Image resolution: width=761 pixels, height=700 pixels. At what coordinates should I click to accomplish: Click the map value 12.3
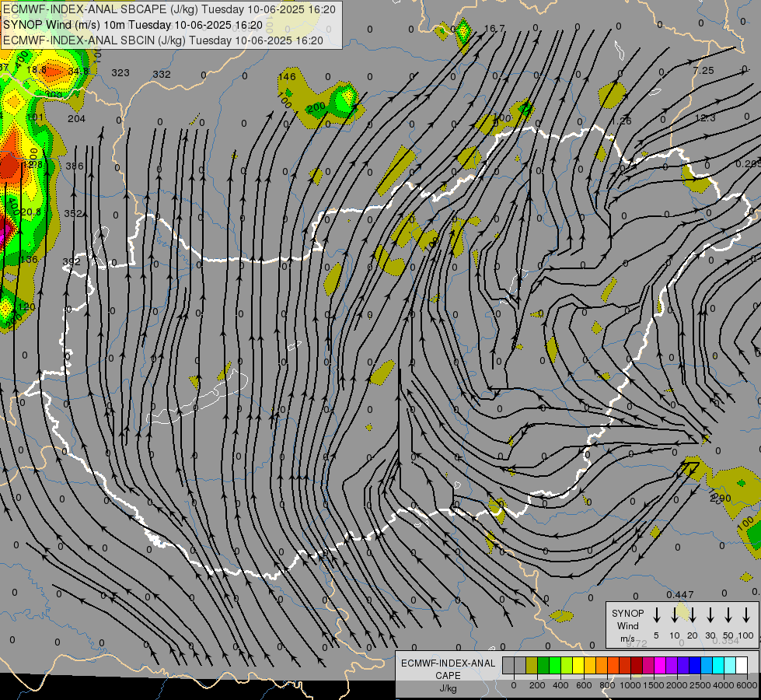coord(705,118)
